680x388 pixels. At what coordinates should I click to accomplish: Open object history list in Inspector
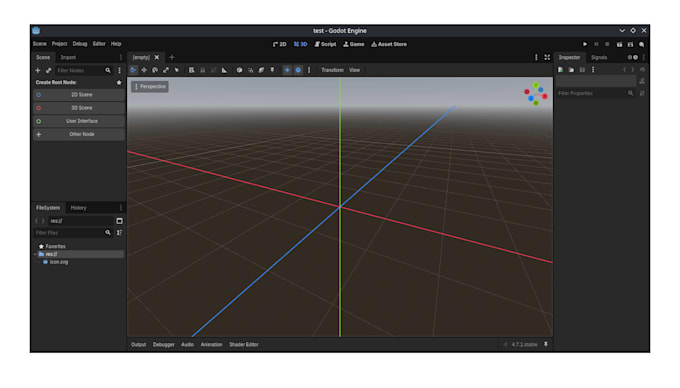642,70
